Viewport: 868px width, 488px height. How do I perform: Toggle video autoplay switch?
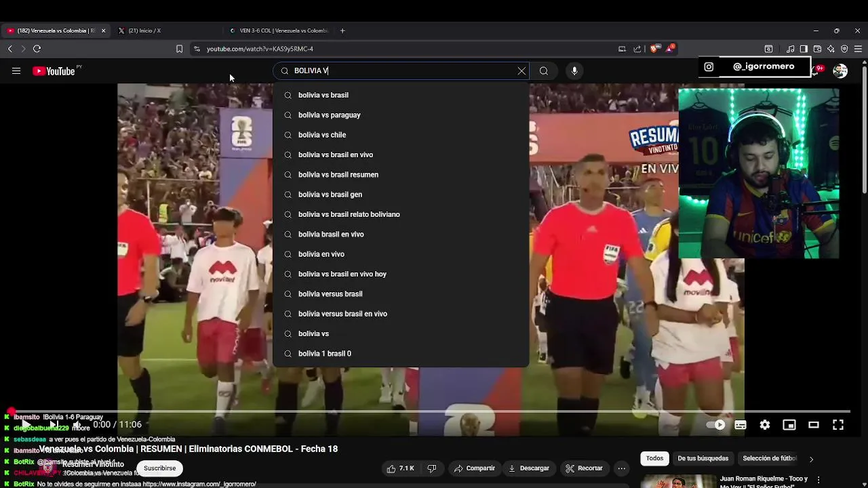pyautogui.click(x=715, y=425)
